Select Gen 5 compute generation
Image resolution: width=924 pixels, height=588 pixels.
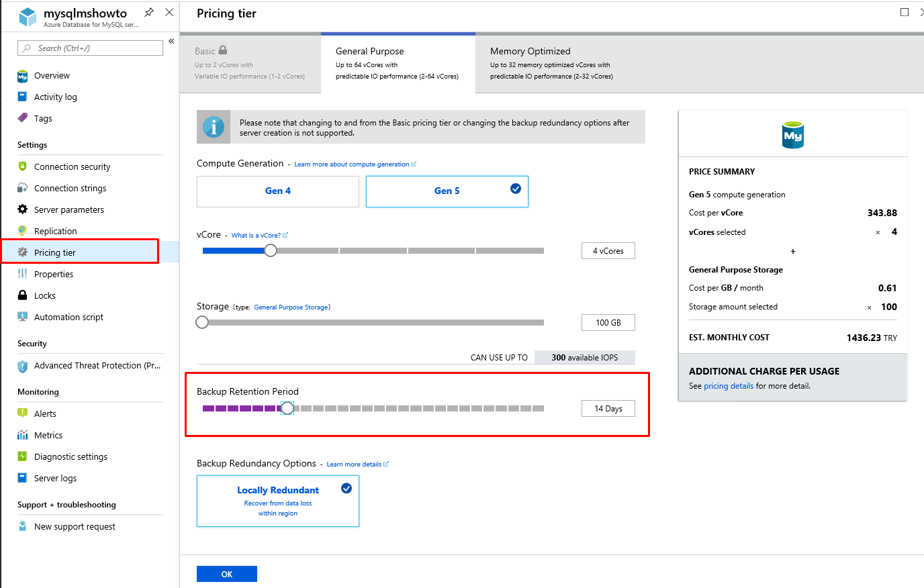(447, 191)
